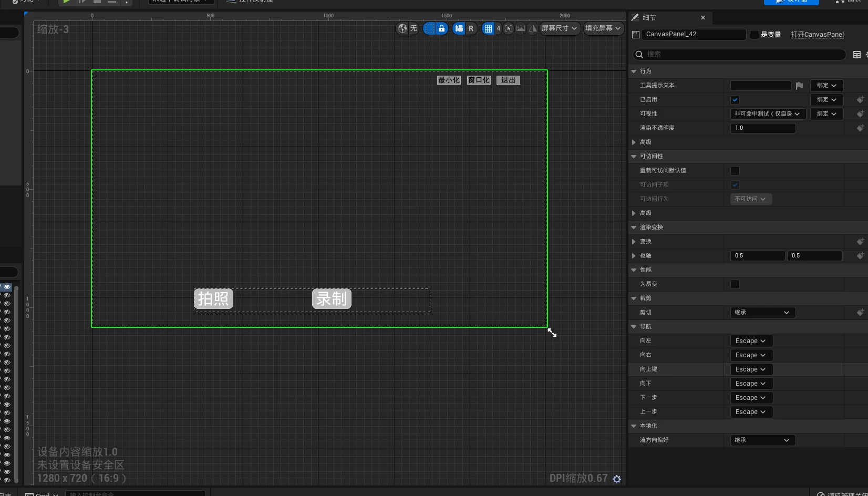Expand the 枢轴 property row

[x=634, y=256]
